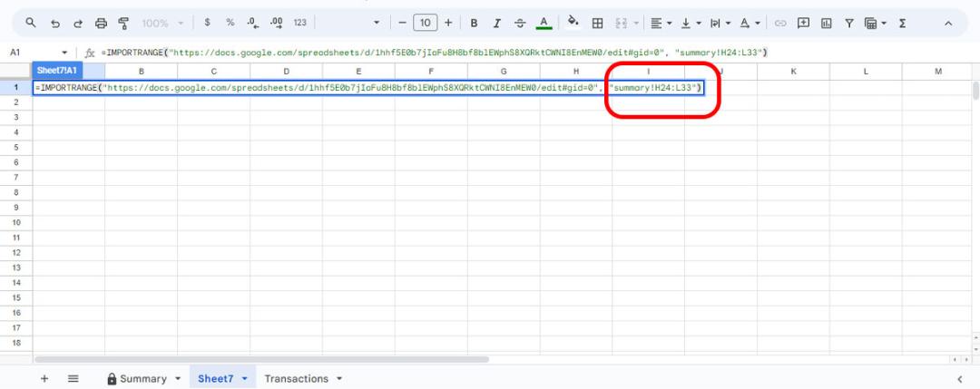Format as currency with dollar icon
This screenshot has width=980, height=389.
point(208,23)
